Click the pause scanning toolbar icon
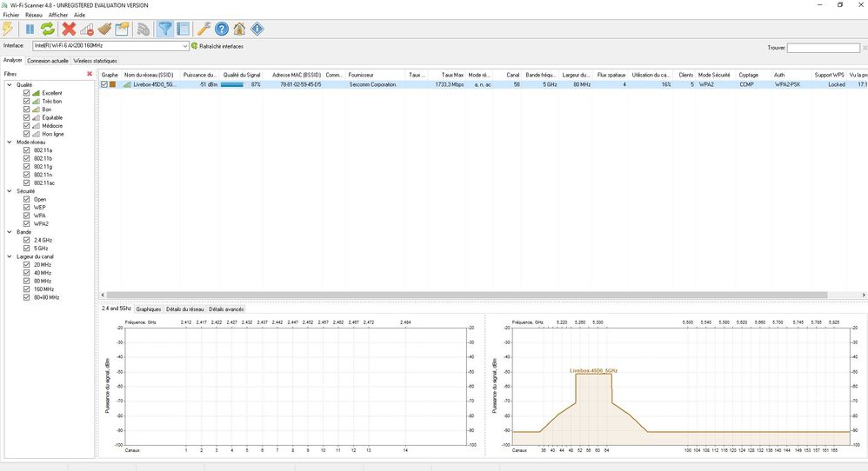This screenshot has width=868, height=471. pyautogui.click(x=30, y=29)
